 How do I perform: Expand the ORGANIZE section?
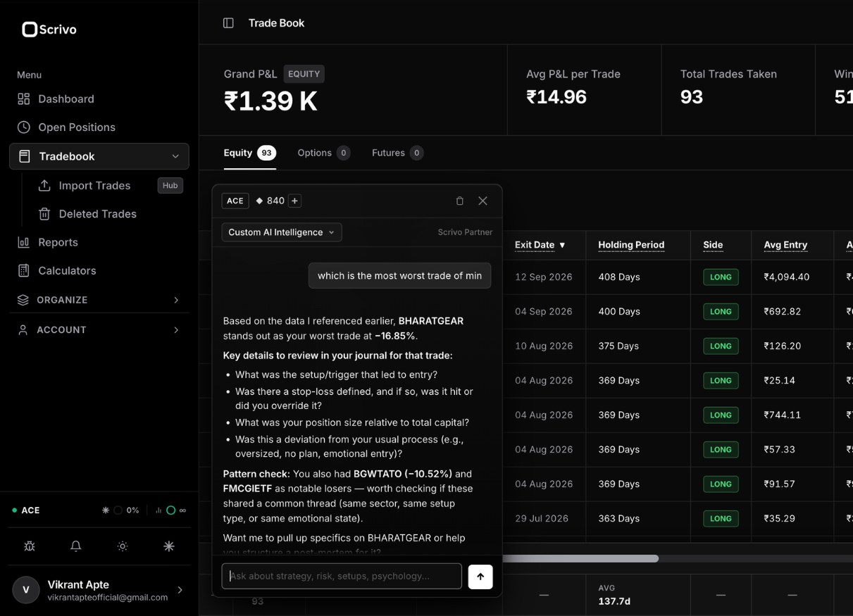tap(99, 300)
